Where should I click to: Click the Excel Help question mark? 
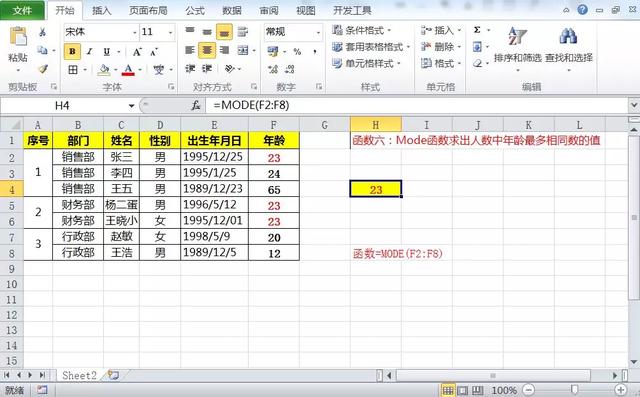coord(582,10)
